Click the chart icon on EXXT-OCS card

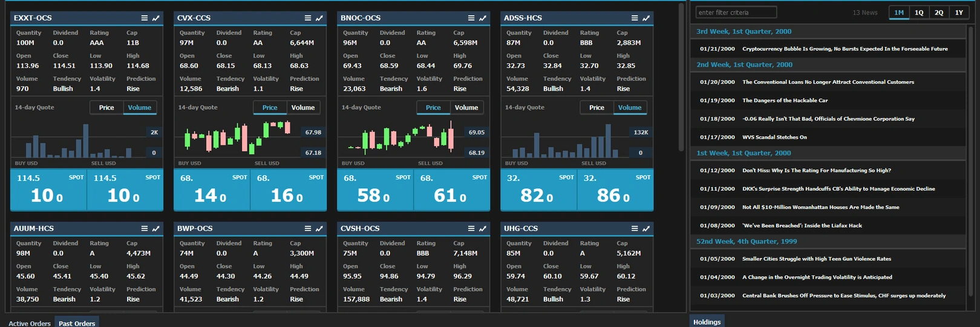pyautogui.click(x=156, y=18)
